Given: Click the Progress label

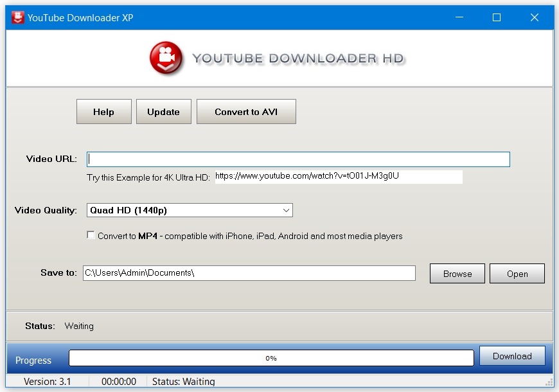Looking at the screenshot, I should (33, 361).
